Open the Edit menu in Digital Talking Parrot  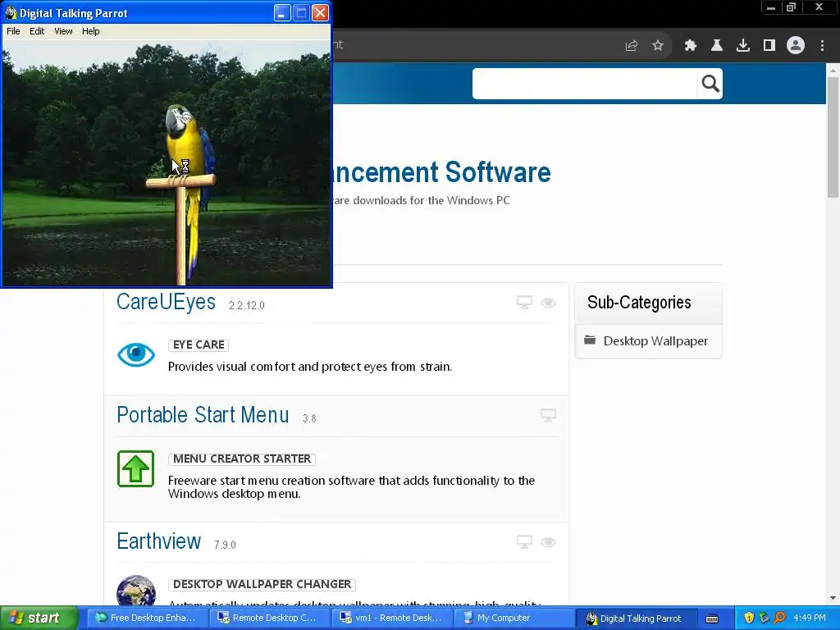click(x=37, y=31)
